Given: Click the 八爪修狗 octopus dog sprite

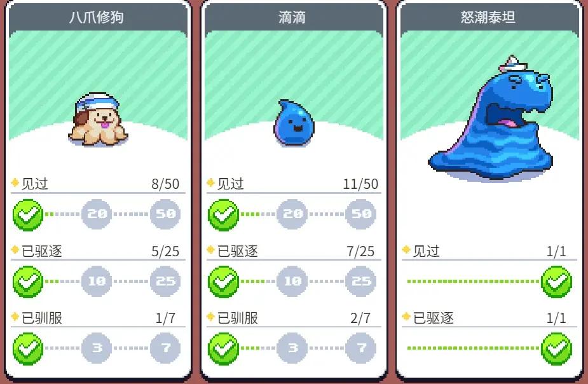Looking at the screenshot, I should [x=98, y=120].
